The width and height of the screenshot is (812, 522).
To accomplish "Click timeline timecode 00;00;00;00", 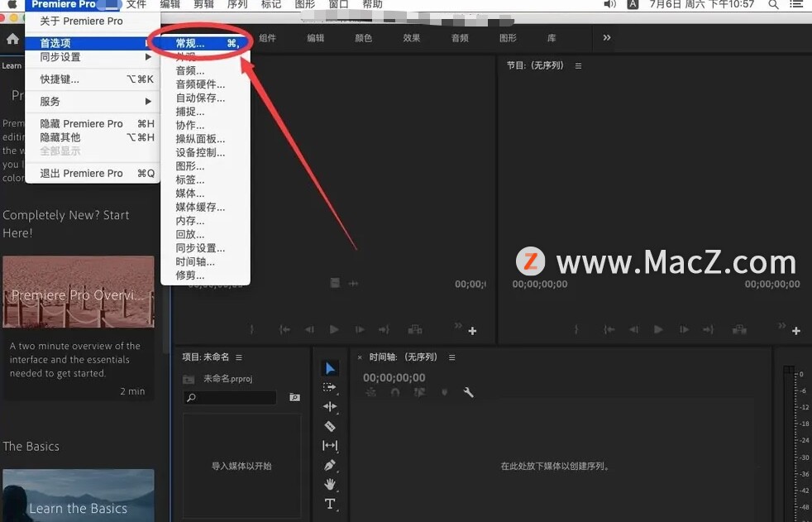I will tap(394, 378).
